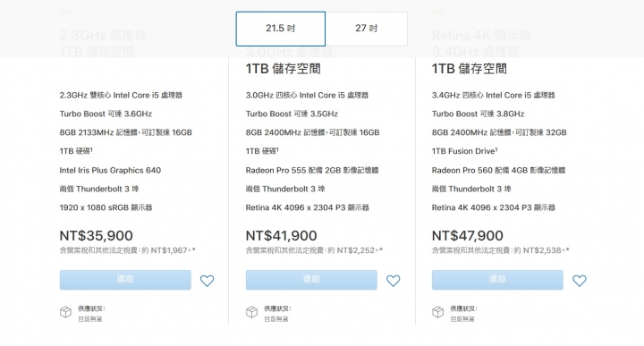Select the 21.5 吋 size tab

click(x=281, y=29)
